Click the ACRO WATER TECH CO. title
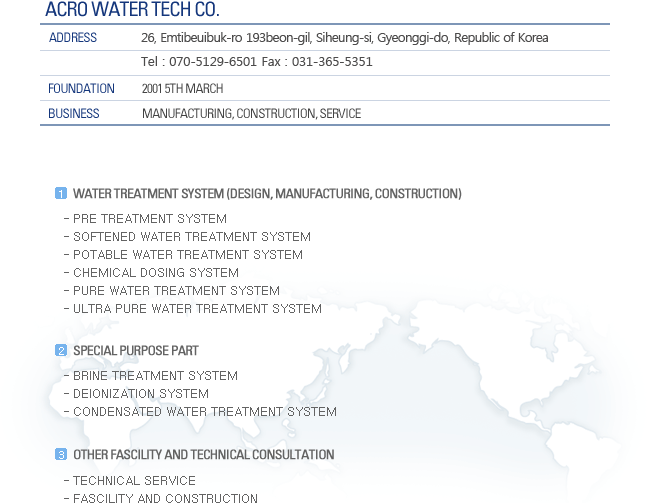Image resolution: width=656 pixels, height=503 pixels. point(132,10)
